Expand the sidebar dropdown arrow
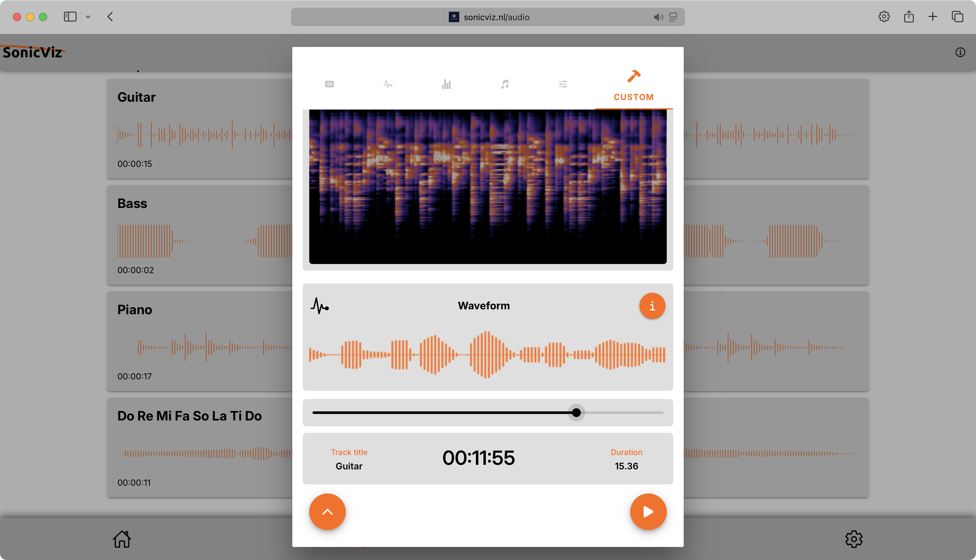The height and width of the screenshot is (560, 976). (88, 17)
